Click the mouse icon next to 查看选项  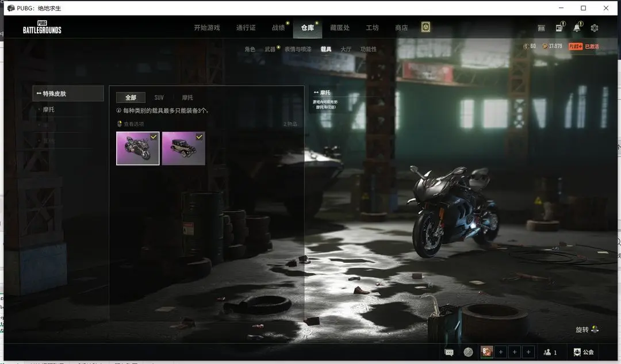coord(119,124)
